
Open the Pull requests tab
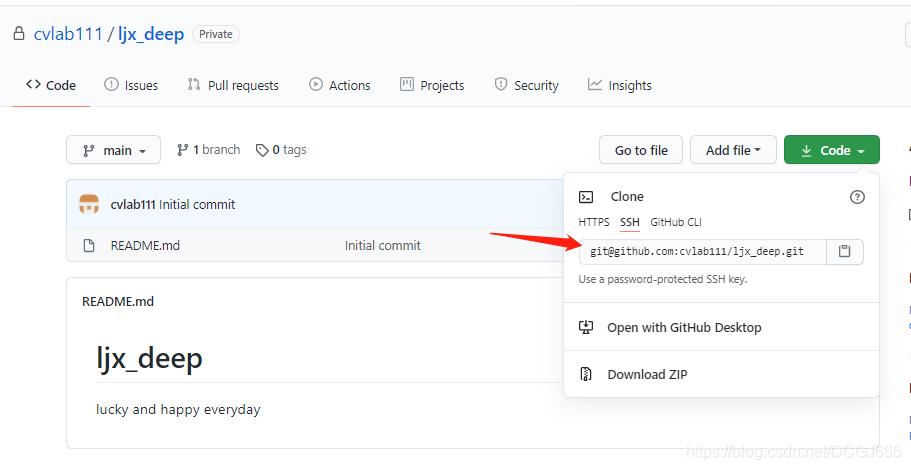[233, 85]
